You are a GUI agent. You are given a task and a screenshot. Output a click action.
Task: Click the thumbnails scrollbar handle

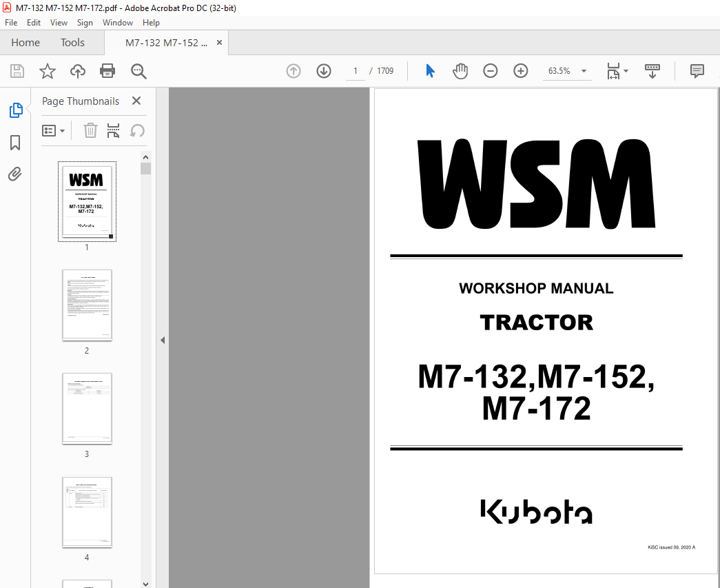coord(145,169)
